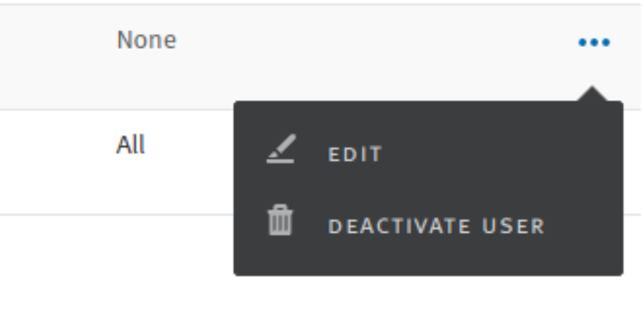Click the last dot of the ellipsis
The height and width of the screenshot is (316, 644).
[x=605, y=42]
